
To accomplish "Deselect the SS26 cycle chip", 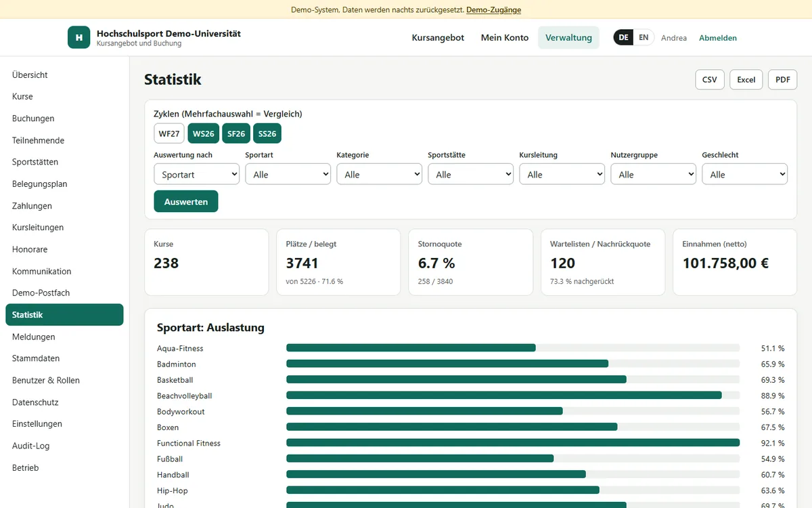I will 267,133.
